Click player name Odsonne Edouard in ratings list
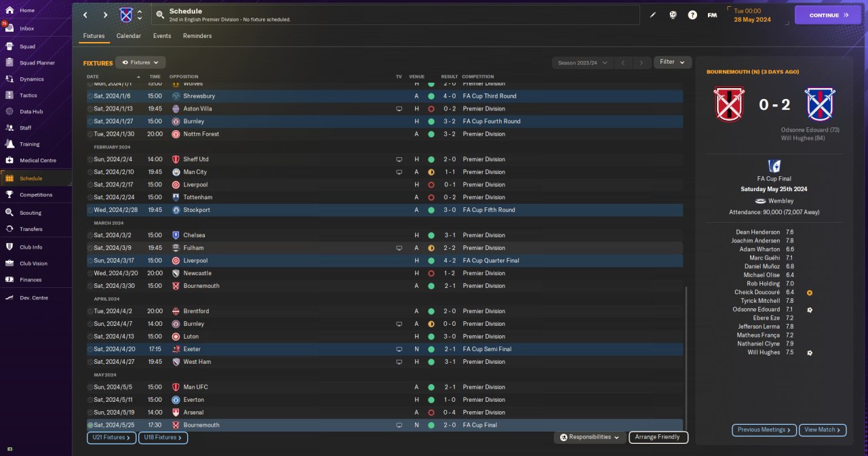 click(757, 310)
